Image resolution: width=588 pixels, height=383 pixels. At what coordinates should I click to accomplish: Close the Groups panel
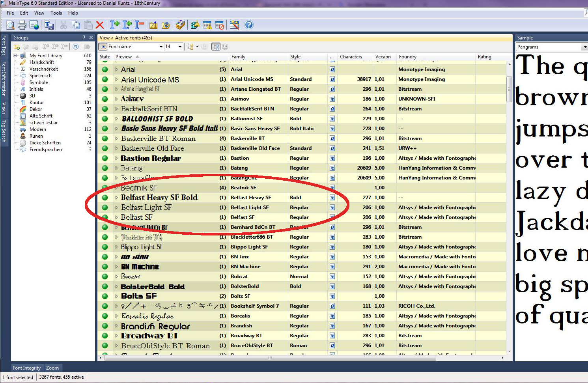pyautogui.click(x=91, y=37)
